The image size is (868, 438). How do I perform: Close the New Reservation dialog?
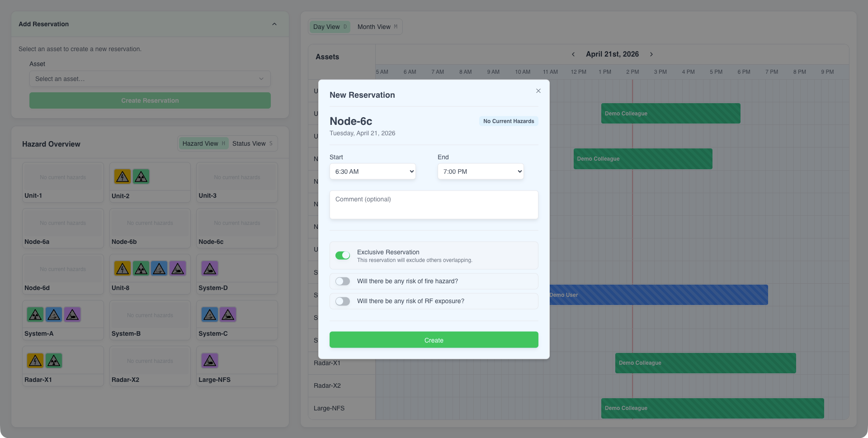coord(538,91)
